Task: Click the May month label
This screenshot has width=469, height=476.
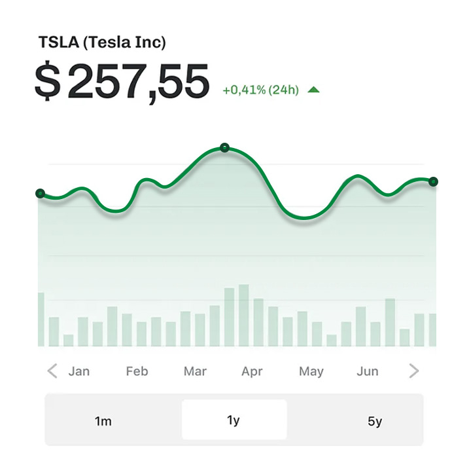Action: pyautogui.click(x=311, y=371)
